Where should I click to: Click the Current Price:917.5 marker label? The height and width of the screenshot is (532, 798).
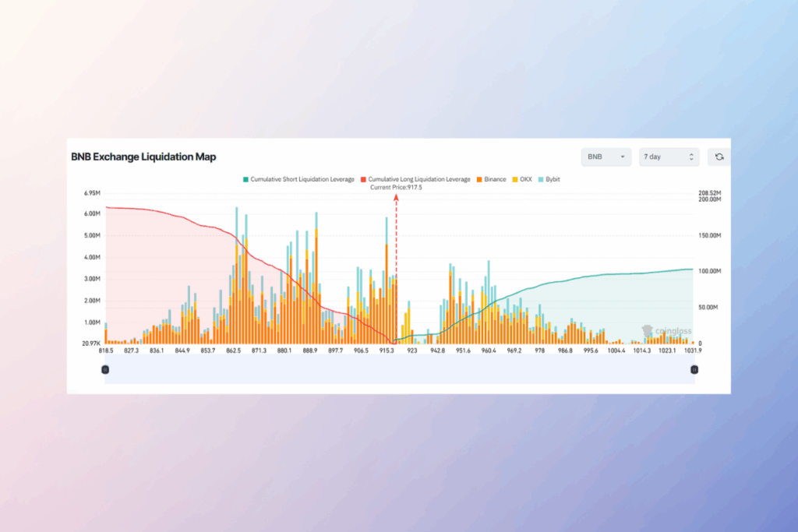coord(397,187)
